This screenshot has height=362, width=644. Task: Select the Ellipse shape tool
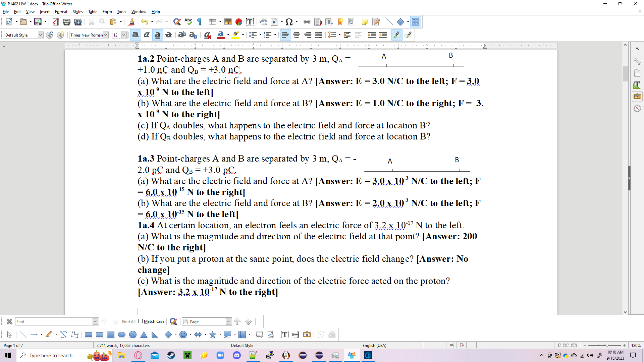(122, 335)
